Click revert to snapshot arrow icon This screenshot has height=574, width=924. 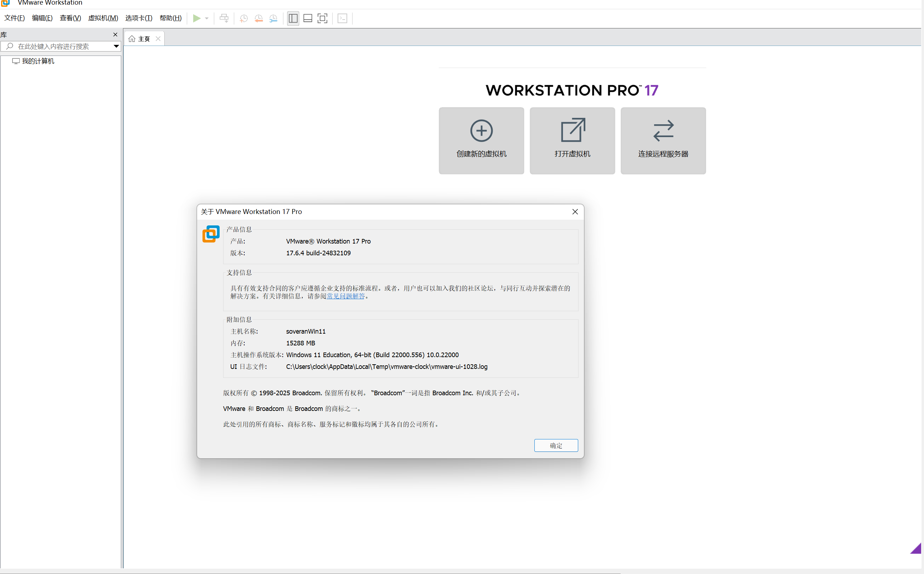[259, 18]
